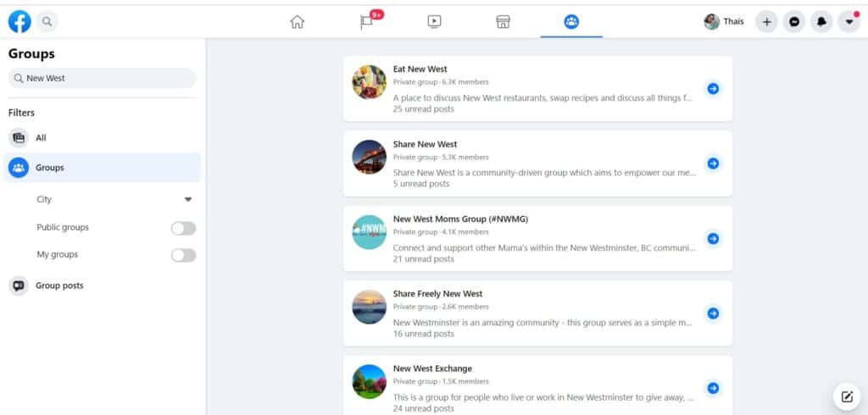
Task: Visit New West Exchange via arrow icon
Action: click(713, 388)
